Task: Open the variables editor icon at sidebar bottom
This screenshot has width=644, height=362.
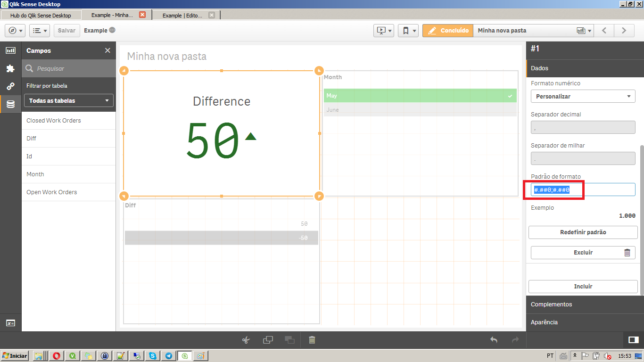Action: pyautogui.click(x=10, y=323)
